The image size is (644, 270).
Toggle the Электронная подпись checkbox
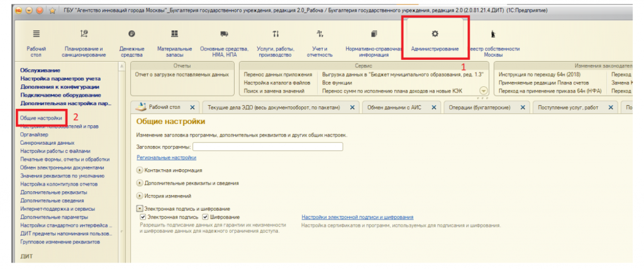[143, 217]
